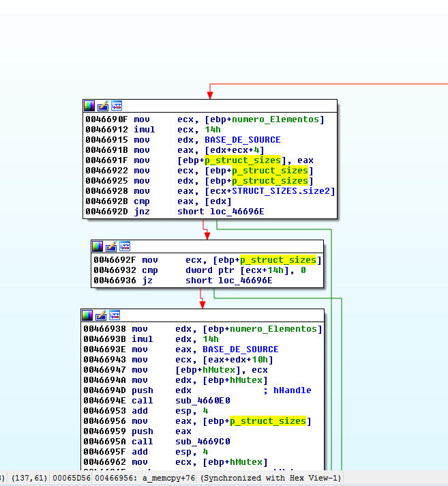Open color icon on block 00466938

tap(88, 315)
